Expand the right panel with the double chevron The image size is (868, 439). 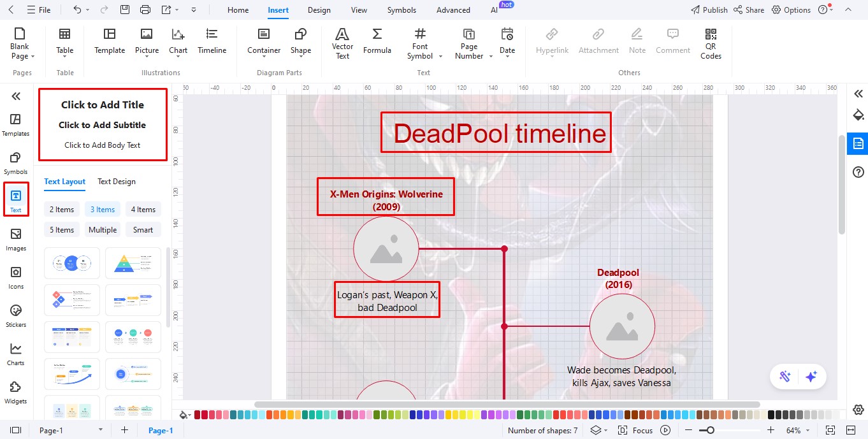point(858,94)
